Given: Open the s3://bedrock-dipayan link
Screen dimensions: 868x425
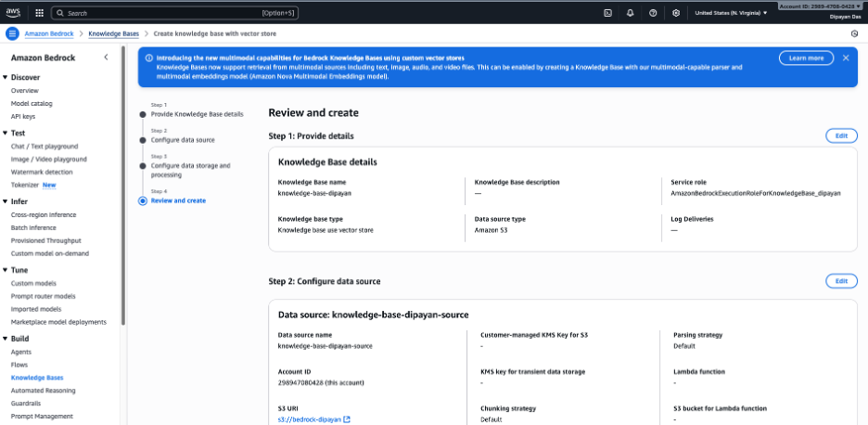Looking at the screenshot, I should click(x=310, y=419).
